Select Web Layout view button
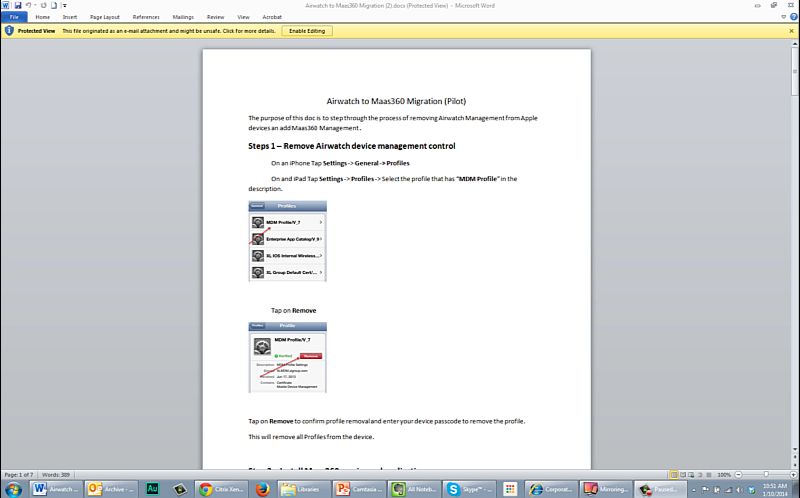800x498 pixels. pyautogui.click(x=691, y=475)
